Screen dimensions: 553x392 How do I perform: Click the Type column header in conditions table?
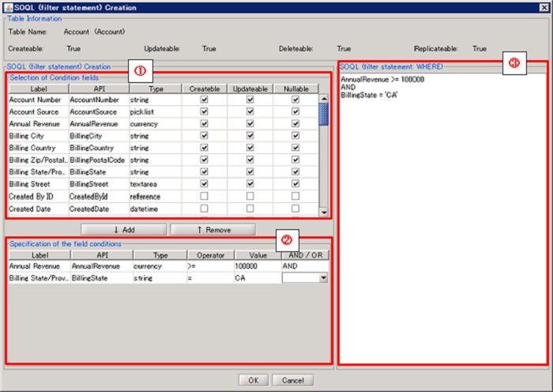point(160,255)
